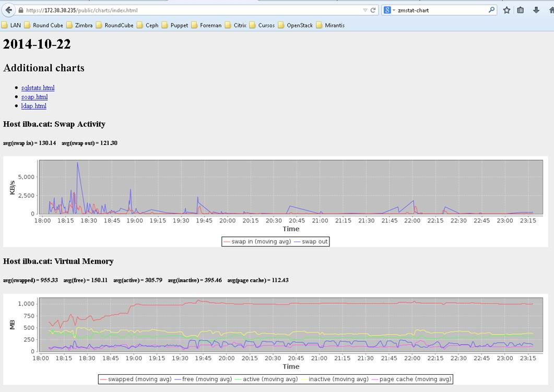This screenshot has width=554, height=392.
Task: Open the ldap.html link
Action: (33, 106)
